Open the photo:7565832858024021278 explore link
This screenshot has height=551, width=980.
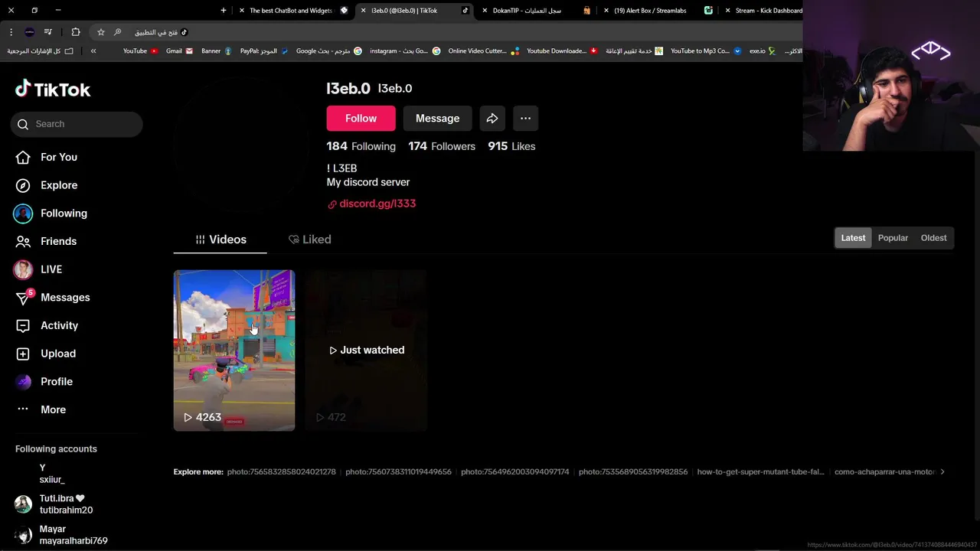pyautogui.click(x=282, y=472)
